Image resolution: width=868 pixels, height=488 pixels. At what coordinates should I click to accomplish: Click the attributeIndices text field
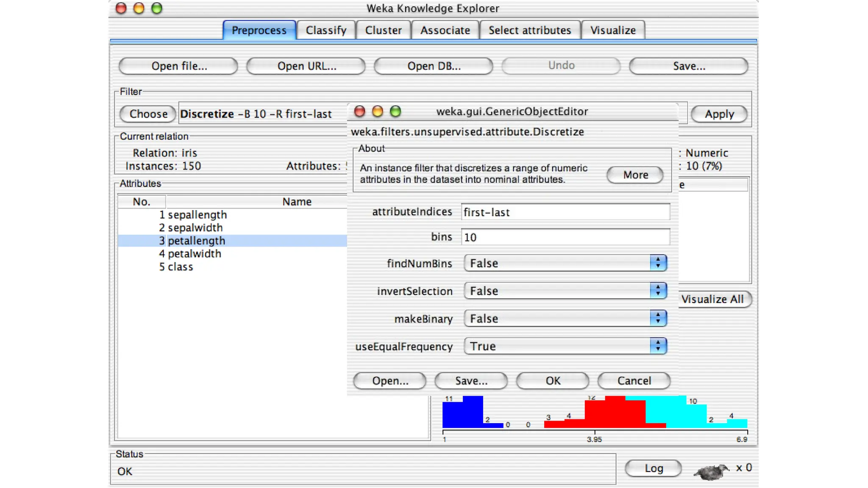pos(565,212)
